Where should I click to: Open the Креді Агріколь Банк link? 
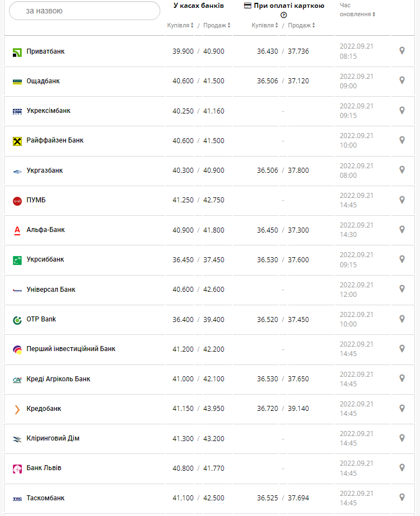coord(58,379)
